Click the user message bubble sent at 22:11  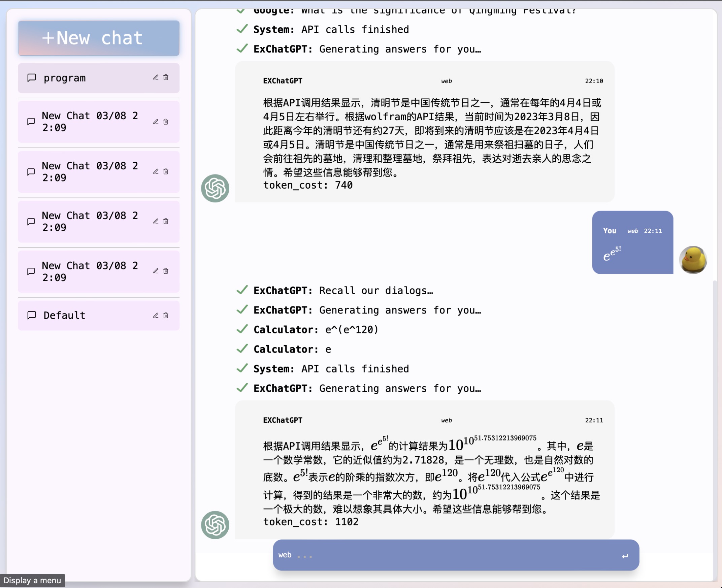pyautogui.click(x=632, y=242)
